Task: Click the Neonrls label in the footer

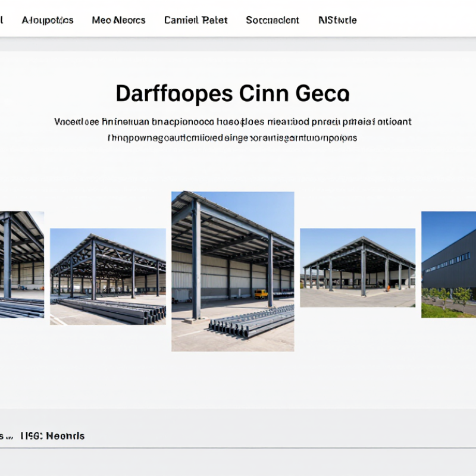Action: (x=65, y=436)
